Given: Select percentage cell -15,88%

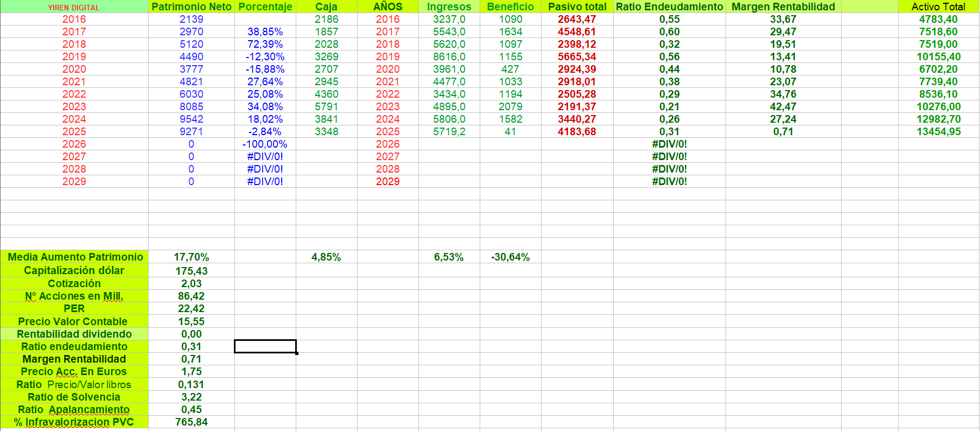Looking at the screenshot, I should (265, 69).
